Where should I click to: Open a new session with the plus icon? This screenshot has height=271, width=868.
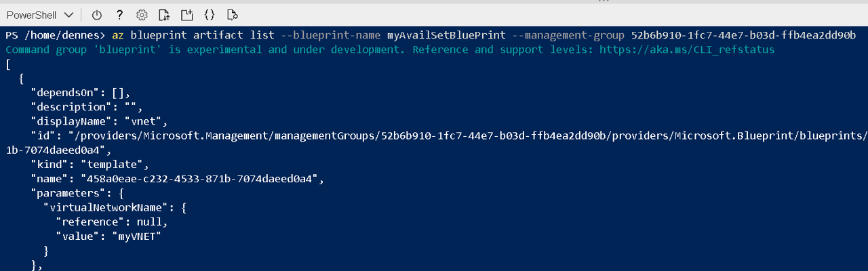coord(186,15)
